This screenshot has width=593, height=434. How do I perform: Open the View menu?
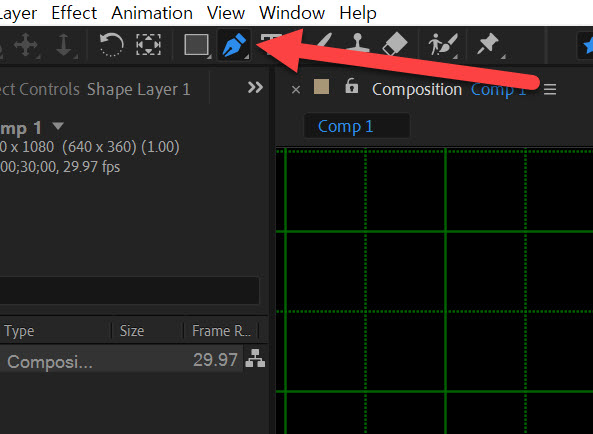(x=226, y=13)
